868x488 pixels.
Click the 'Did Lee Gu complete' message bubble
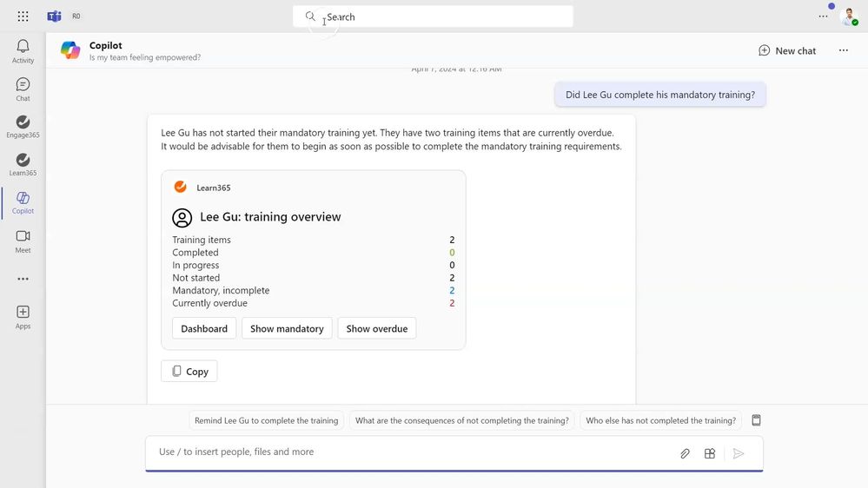coord(659,95)
